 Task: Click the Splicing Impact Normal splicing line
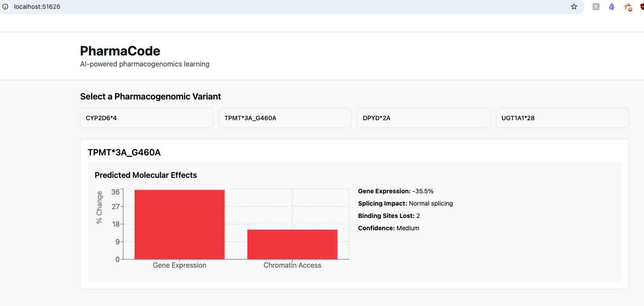point(405,203)
